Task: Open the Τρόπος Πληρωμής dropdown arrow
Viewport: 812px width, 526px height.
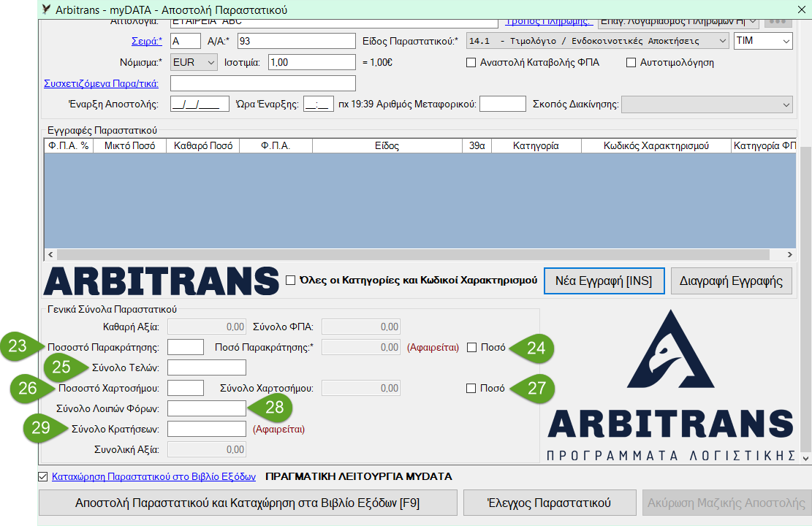Action: tap(753, 22)
